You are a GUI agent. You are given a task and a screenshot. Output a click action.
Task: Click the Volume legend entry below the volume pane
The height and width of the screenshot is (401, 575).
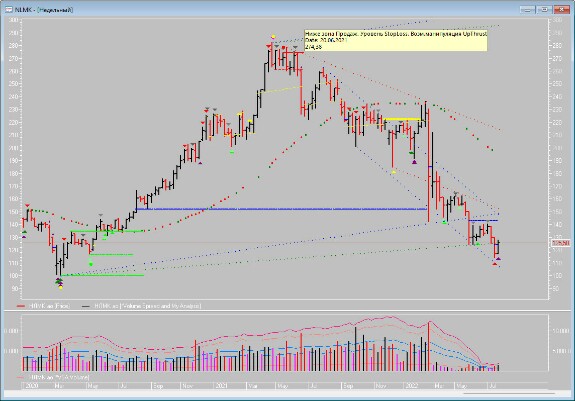point(53,377)
